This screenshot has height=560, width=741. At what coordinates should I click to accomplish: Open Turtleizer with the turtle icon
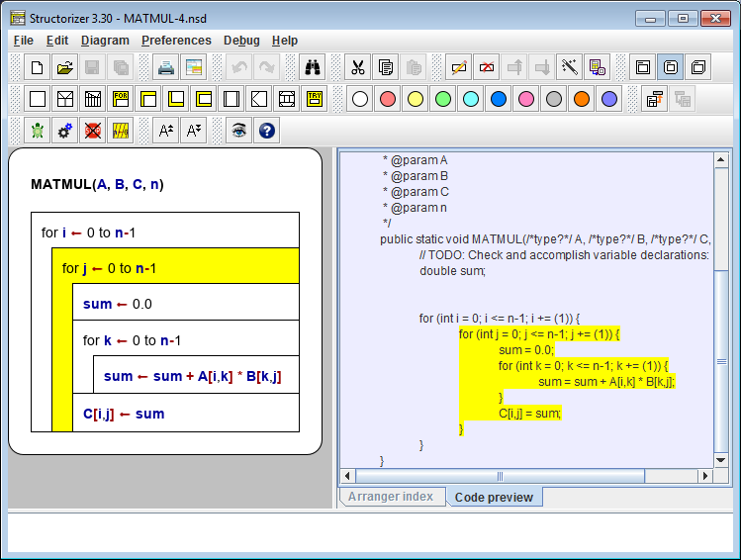point(38,131)
